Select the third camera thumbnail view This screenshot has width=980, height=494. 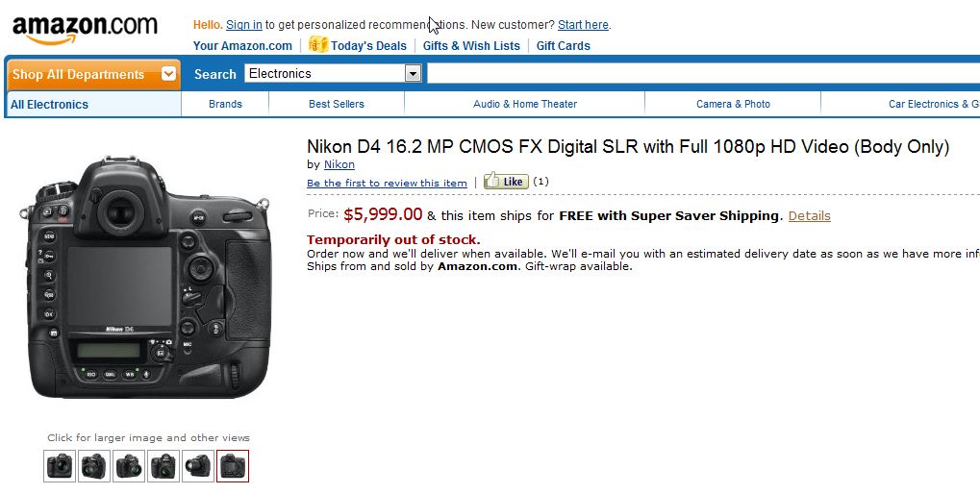[129, 466]
